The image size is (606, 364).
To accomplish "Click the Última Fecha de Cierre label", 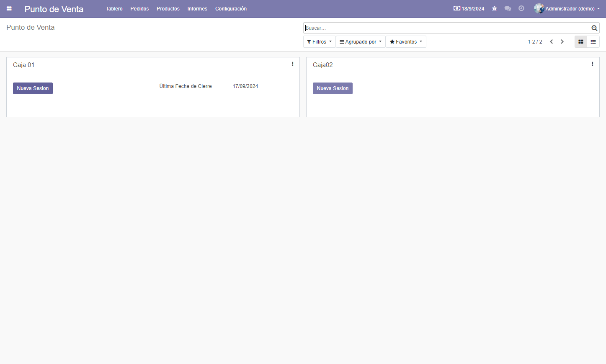I will (186, 86).
